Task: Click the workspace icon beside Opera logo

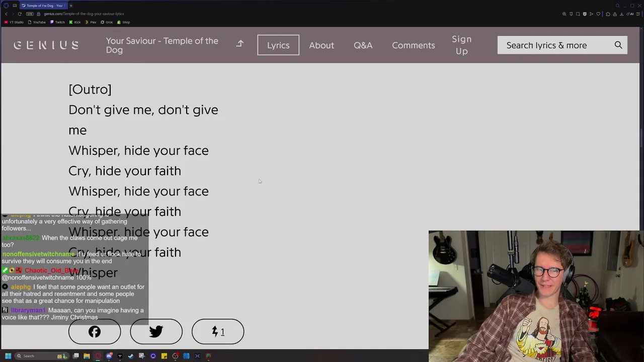Action: (x=15, y=6)
